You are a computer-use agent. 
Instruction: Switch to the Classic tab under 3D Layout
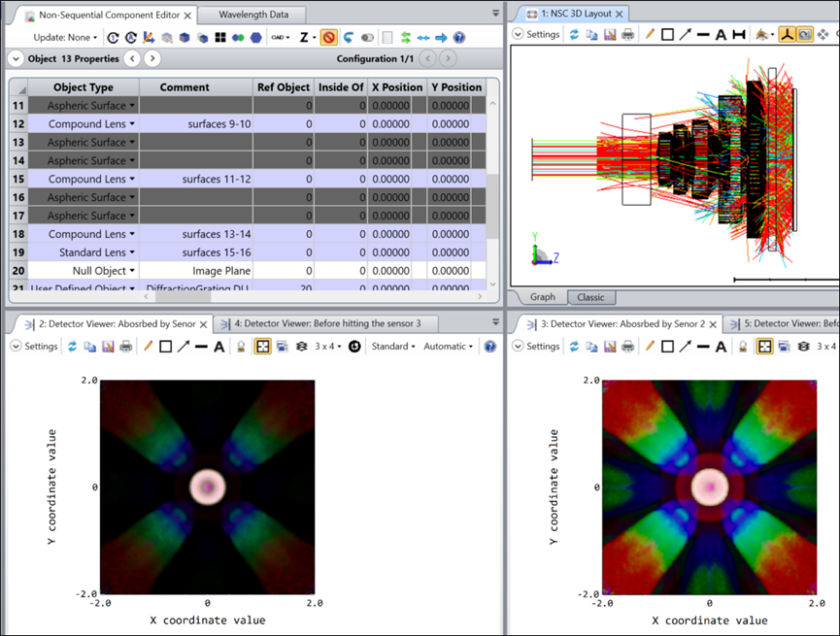tap(590, 297)
